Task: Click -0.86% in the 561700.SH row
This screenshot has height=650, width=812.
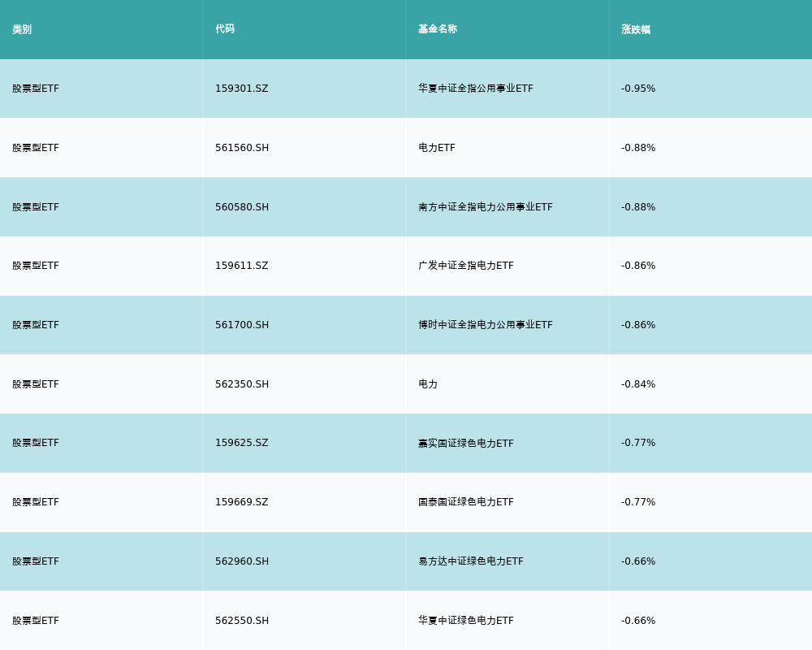Action: [638, 325]
